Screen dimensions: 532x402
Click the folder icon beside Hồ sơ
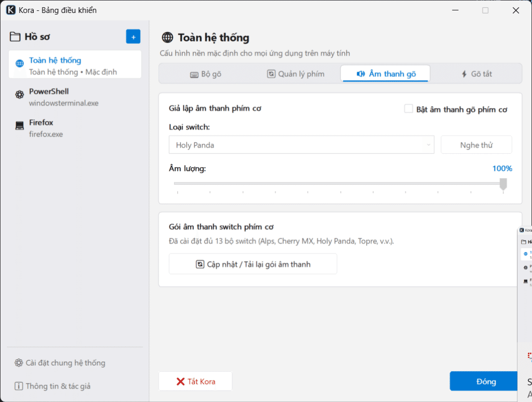click(x=15, y=37)
